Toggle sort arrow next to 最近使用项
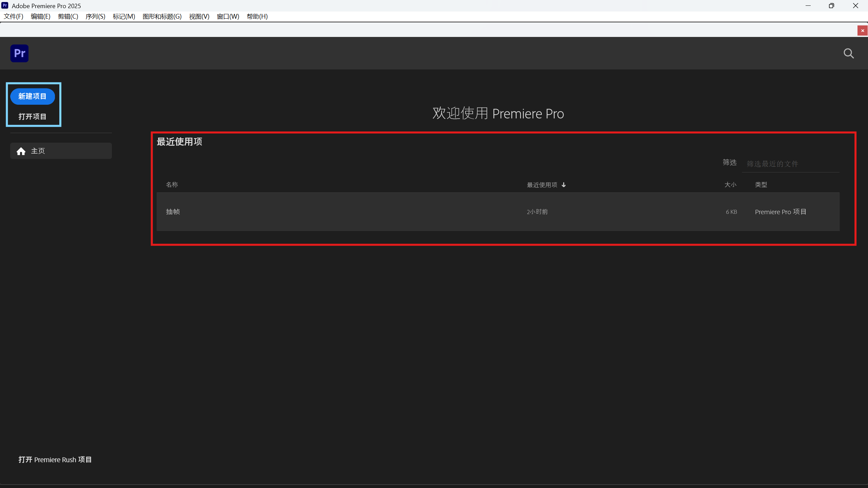 tap(564, 185)
